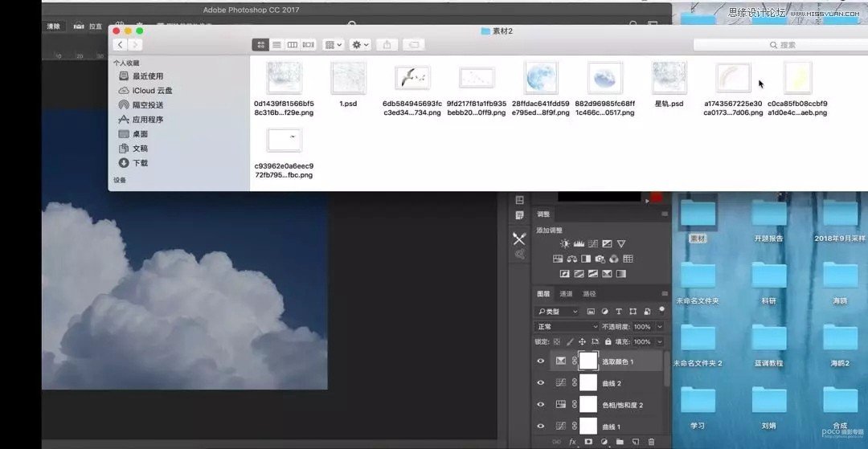This screenshot has height=449, width=868.
Task: Delete layer with the trash icon
Action: coord(651,443)
